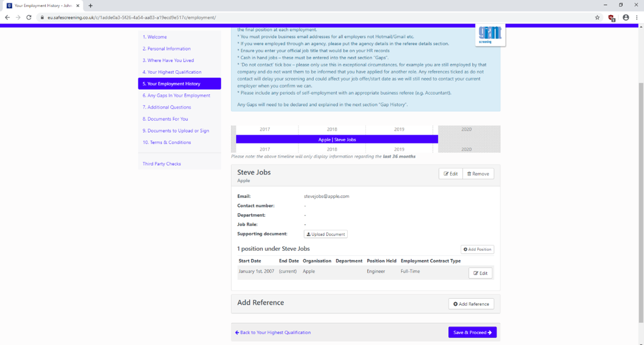Click the page vertical scrollbar
This screenshot has width=644, height=345.
[641, 203]
